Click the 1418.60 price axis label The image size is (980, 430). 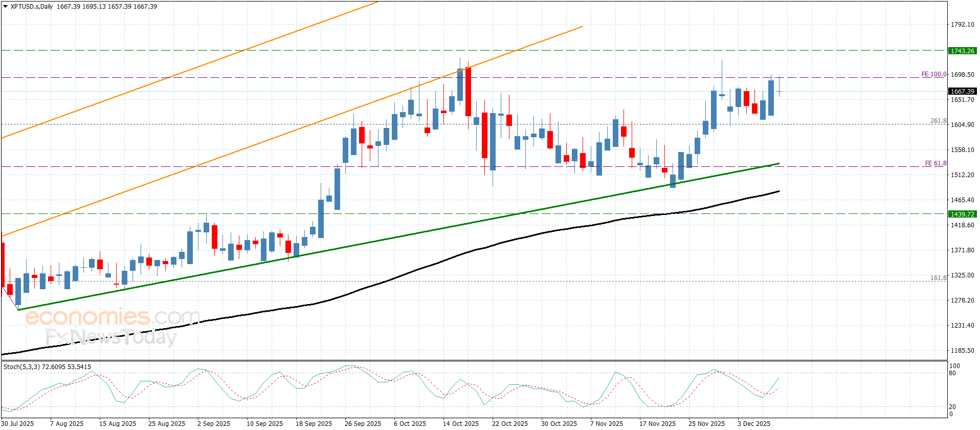coord(962,225)
